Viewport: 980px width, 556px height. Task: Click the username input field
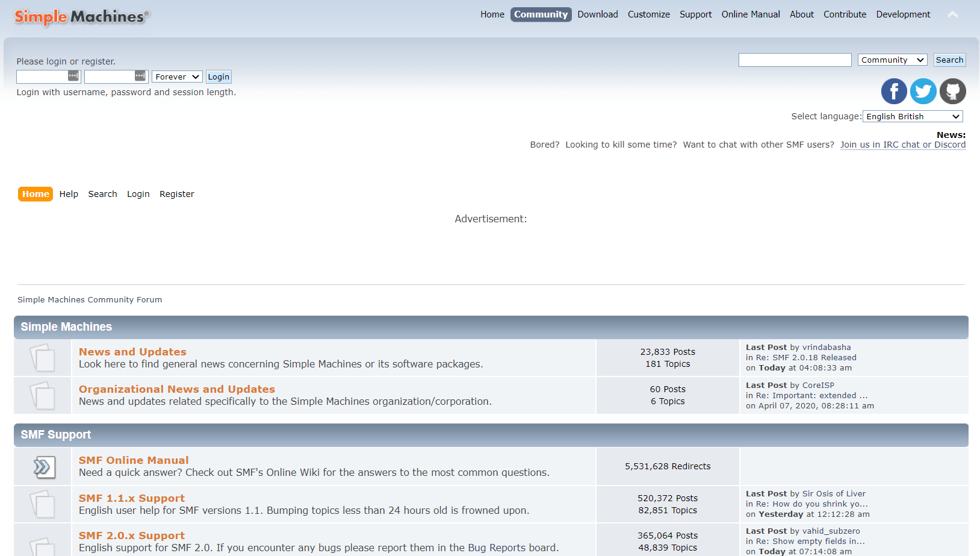45,77
